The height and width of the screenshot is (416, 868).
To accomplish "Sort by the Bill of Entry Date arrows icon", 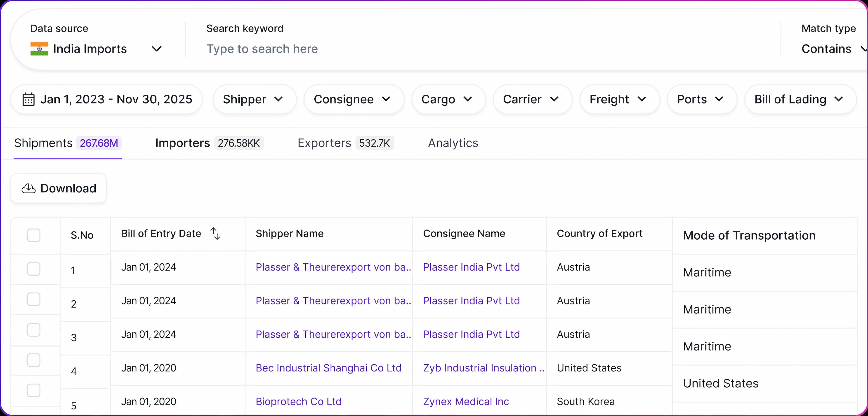I will [x=215, y=234].
